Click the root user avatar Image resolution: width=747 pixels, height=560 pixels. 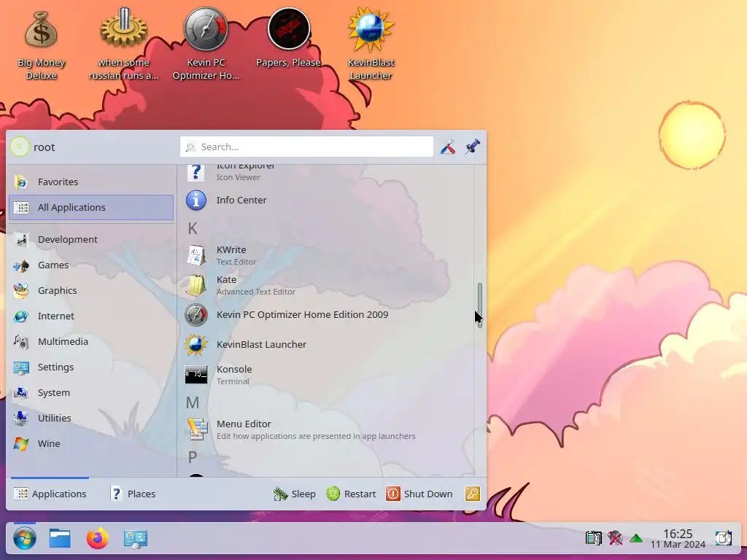coord(20,147)
